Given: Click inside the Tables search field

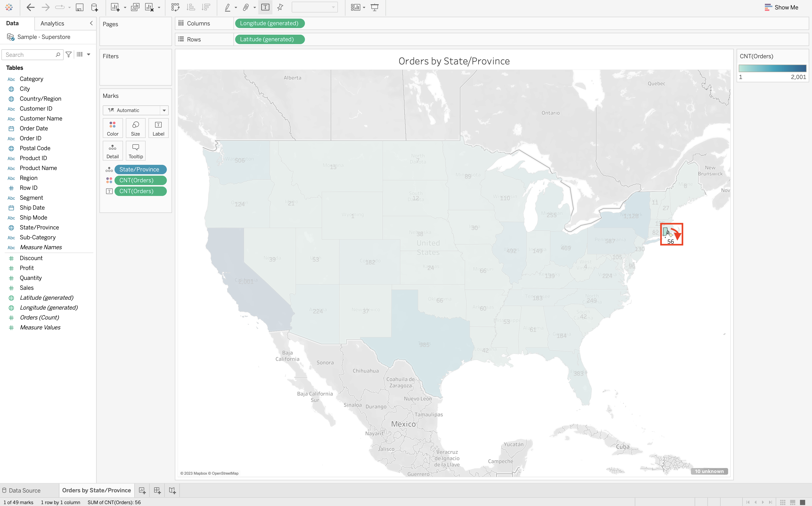Looking at the screenshot, I should [30, 54].
